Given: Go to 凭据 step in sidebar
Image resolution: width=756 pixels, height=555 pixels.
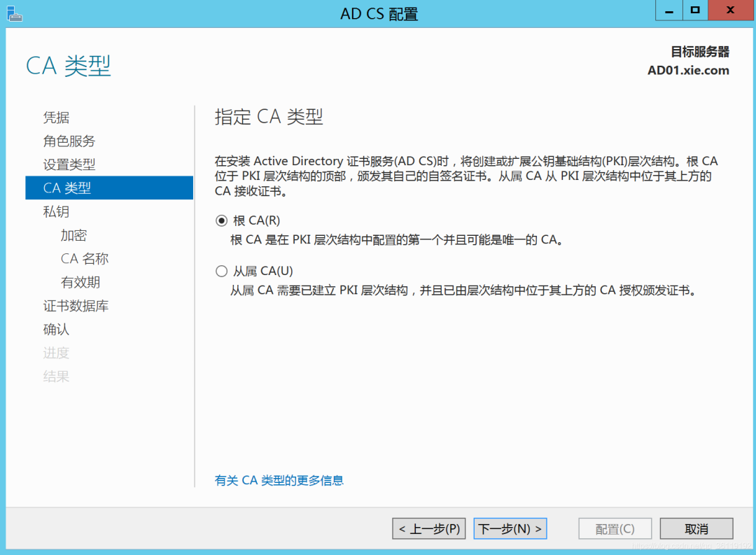Looking at the screenshot, I should click(x=56, y=118).
